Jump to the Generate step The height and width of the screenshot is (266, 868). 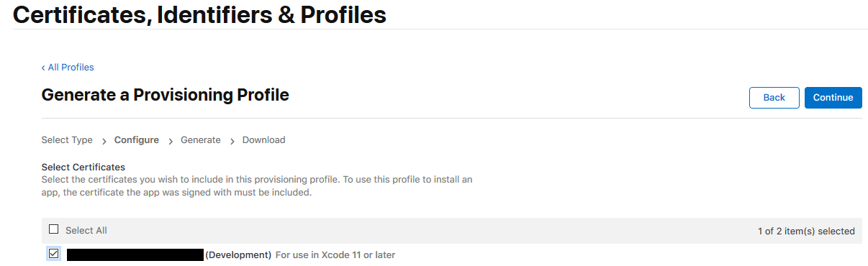point(201,140)
